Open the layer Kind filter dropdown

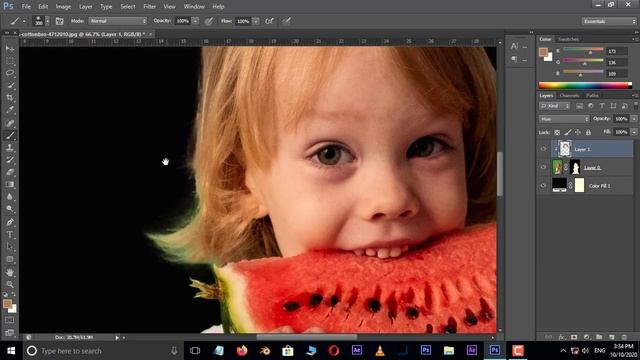tap(554, 106)
